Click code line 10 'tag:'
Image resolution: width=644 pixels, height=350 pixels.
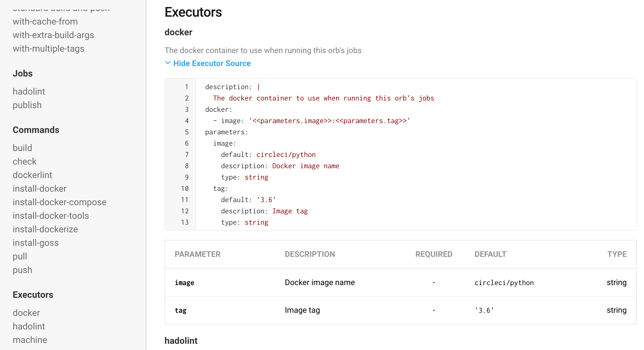point(221,188)
